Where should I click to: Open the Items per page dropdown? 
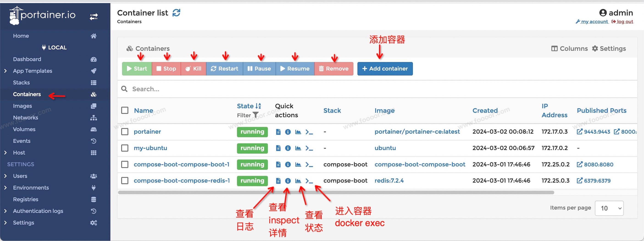pos(609,208)
